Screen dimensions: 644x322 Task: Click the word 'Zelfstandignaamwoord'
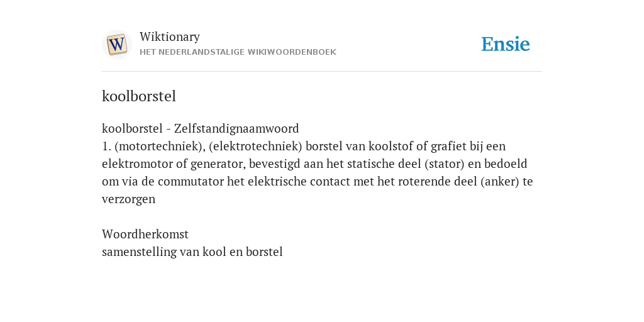tap(236, 128)
